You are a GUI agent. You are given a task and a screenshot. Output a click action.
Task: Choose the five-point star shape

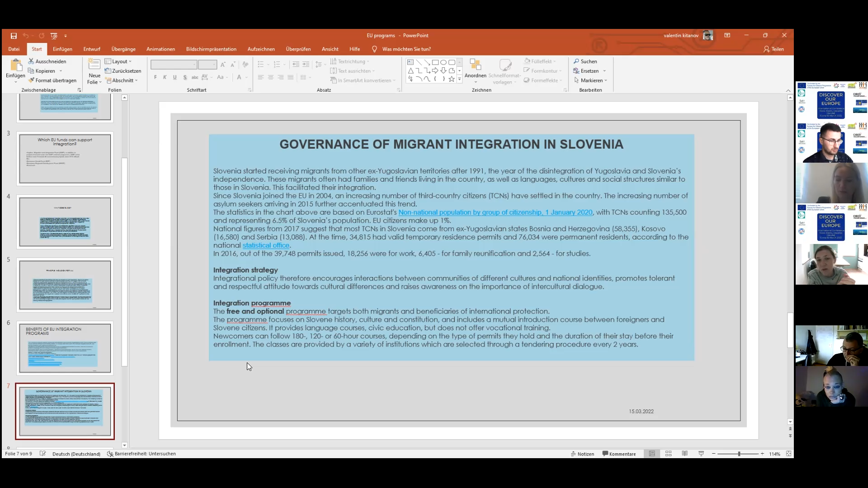pyautogui.click(x=452, y=79)
